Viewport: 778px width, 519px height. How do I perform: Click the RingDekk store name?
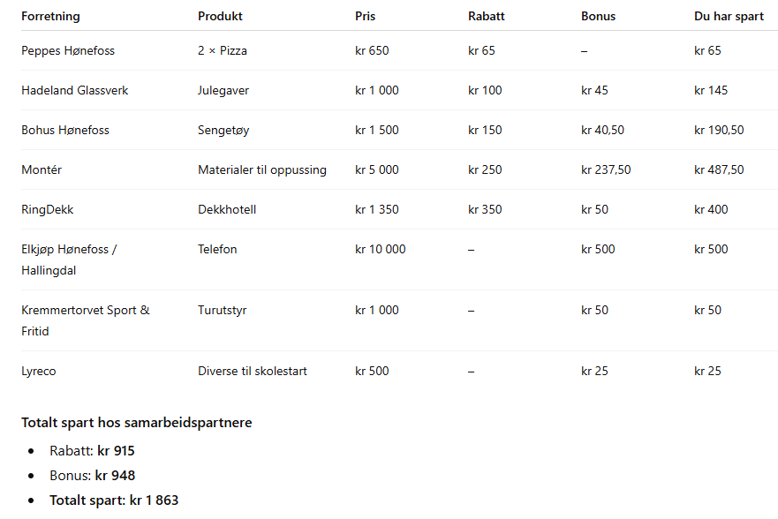coord(47,210)
